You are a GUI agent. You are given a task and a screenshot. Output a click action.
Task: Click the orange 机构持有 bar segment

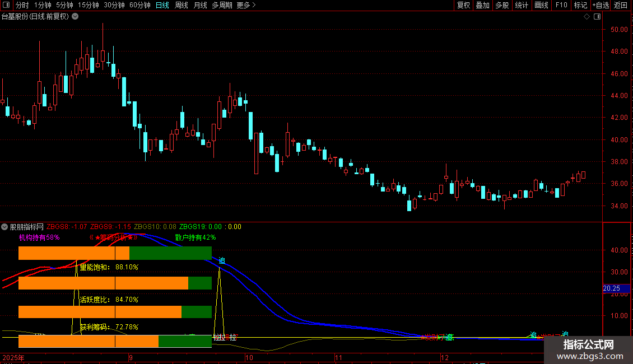click(x=74, y=253)
